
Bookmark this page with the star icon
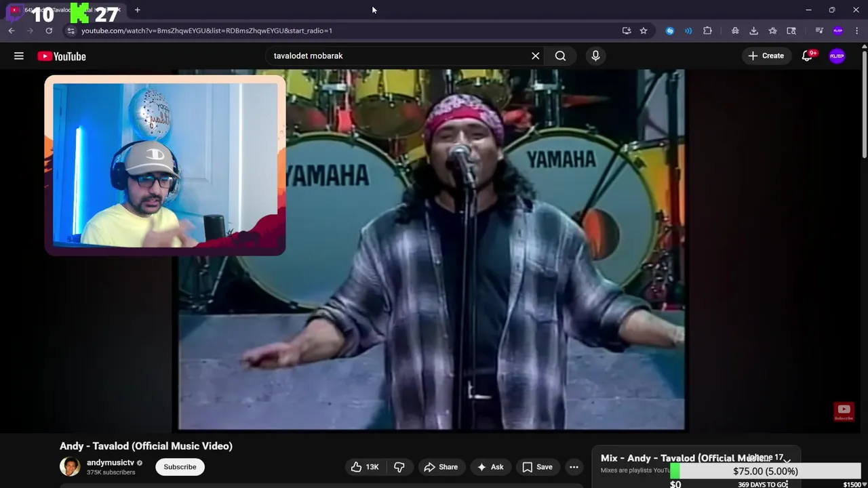pos(644,30)
